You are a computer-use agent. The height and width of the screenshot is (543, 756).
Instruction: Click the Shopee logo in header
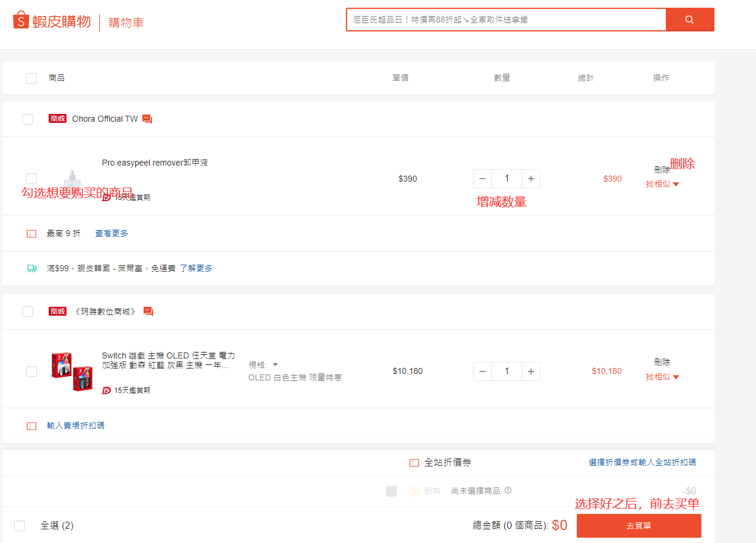pos(52,22)
